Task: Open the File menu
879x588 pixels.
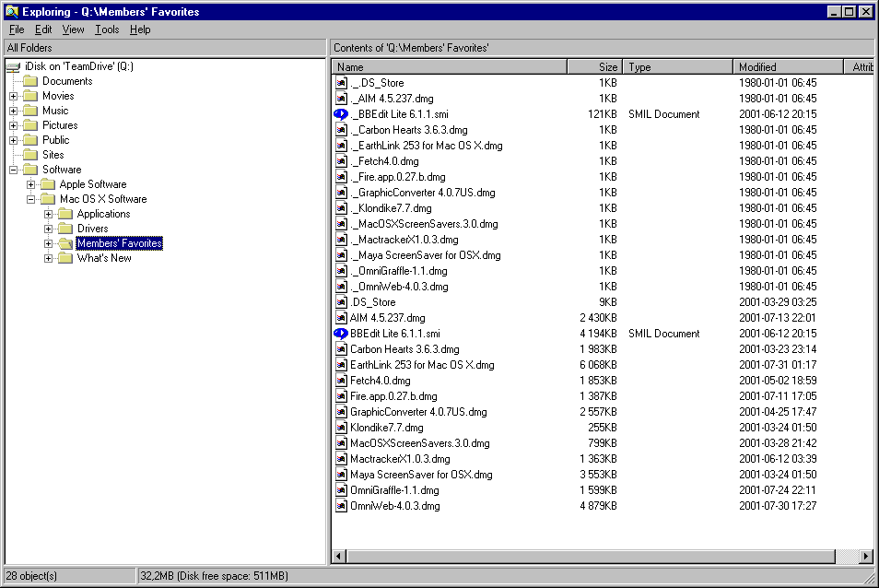Action: tap(17, 29)
